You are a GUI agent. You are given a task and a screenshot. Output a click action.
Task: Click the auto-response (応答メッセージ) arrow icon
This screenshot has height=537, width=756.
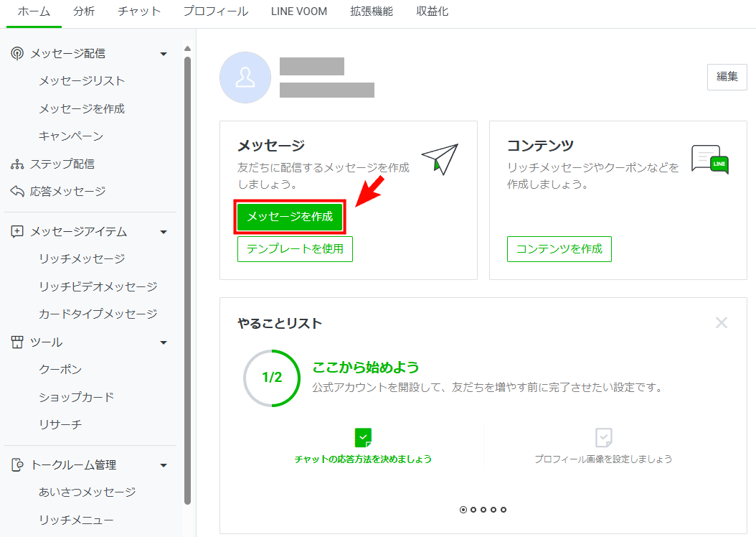point(17,192)
